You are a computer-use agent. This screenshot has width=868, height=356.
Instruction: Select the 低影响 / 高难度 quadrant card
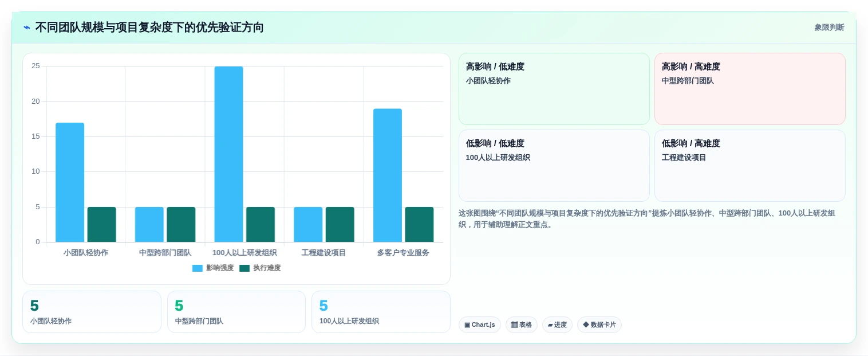click(750, 166)
